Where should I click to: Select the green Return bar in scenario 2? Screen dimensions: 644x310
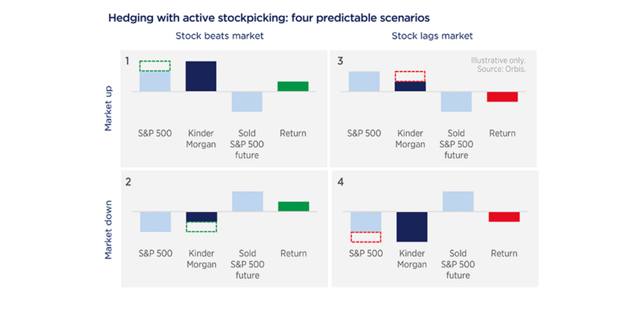coord(292,206)
